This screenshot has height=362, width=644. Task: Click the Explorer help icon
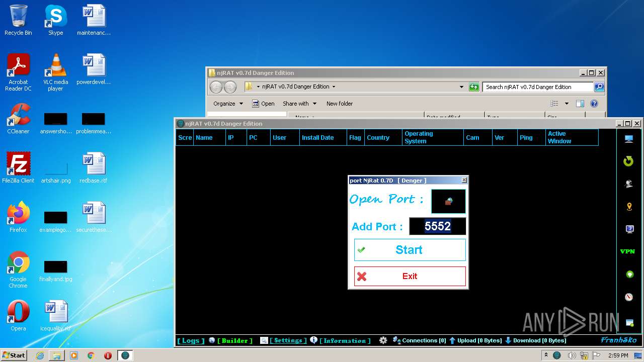[594, 104]
